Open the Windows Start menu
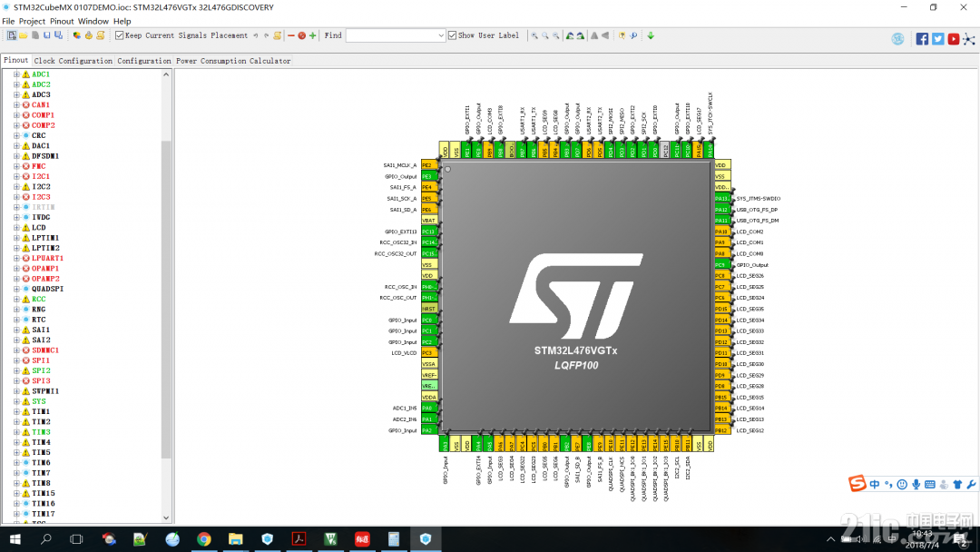Viewport: 980px width, 552px height. tap(15, 539)
